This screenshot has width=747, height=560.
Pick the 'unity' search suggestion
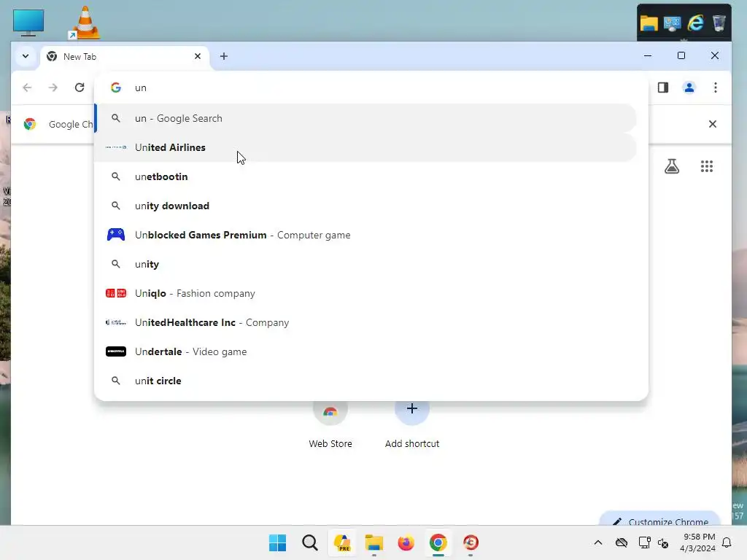(366, 264)
